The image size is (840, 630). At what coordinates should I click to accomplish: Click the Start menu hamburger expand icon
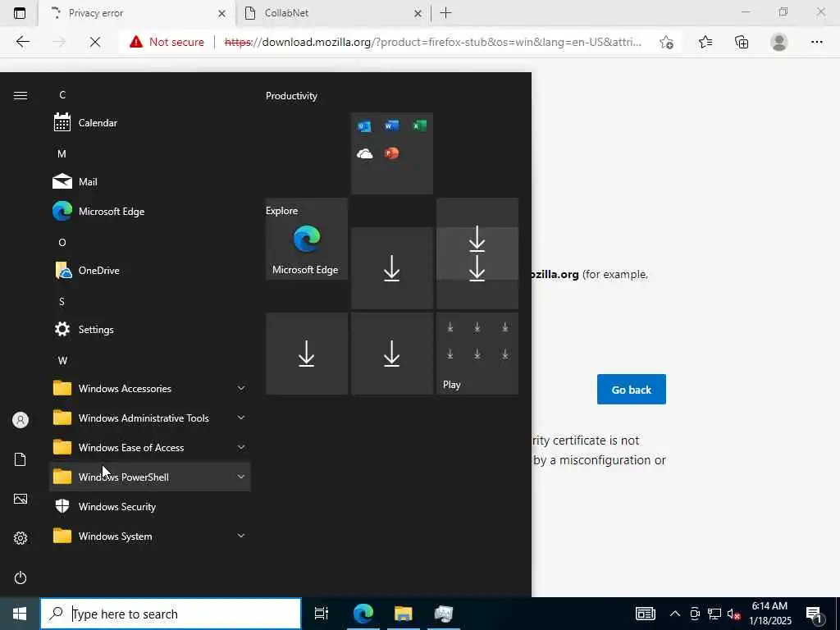pos(21,95)
